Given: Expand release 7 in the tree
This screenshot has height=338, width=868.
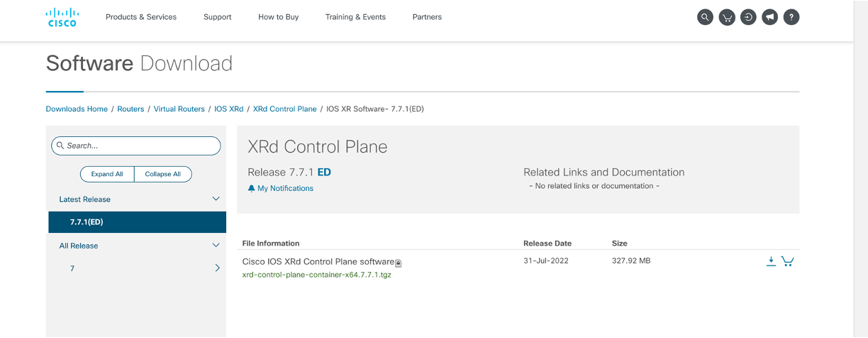Looking at the screenshot, I should point(217,268).
